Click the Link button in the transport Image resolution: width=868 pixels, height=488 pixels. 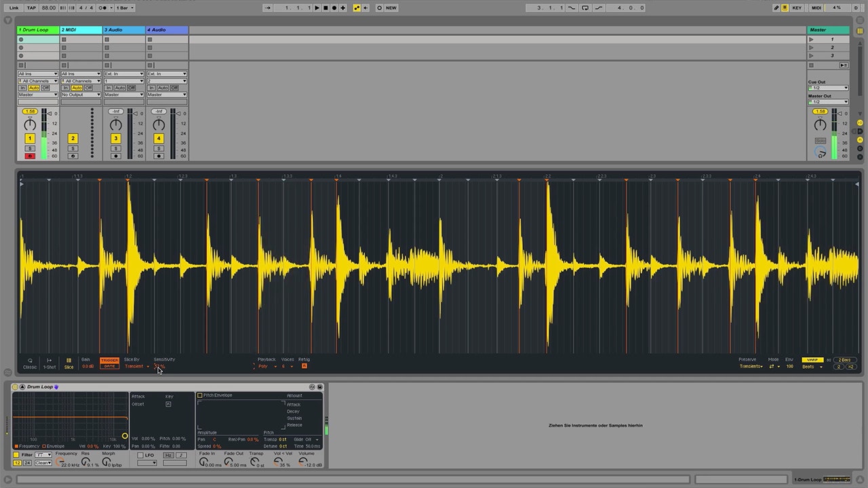point(12,7)
